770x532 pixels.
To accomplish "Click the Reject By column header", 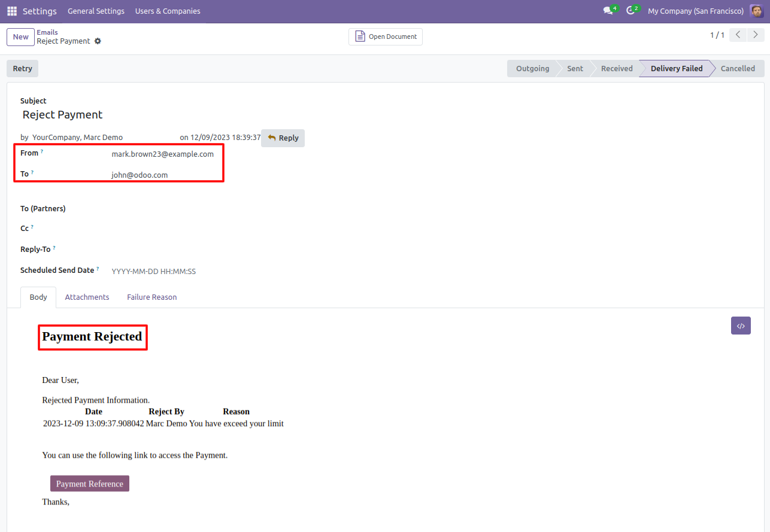I will [166, 412].
